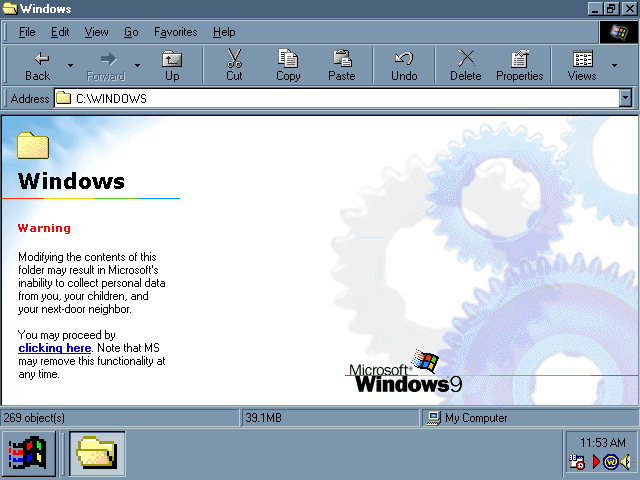Click the Windows logo throbber icon
The width and height of the screenshot is (640, 480).
click(619, 32)
